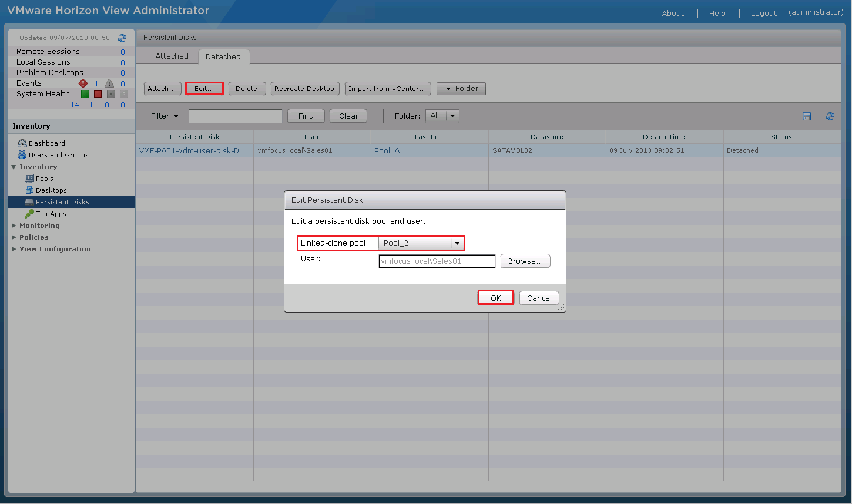The image size is (852, 504).
Task: Click the ThinApps icon in Inventory
Action: tap(29, 214)
